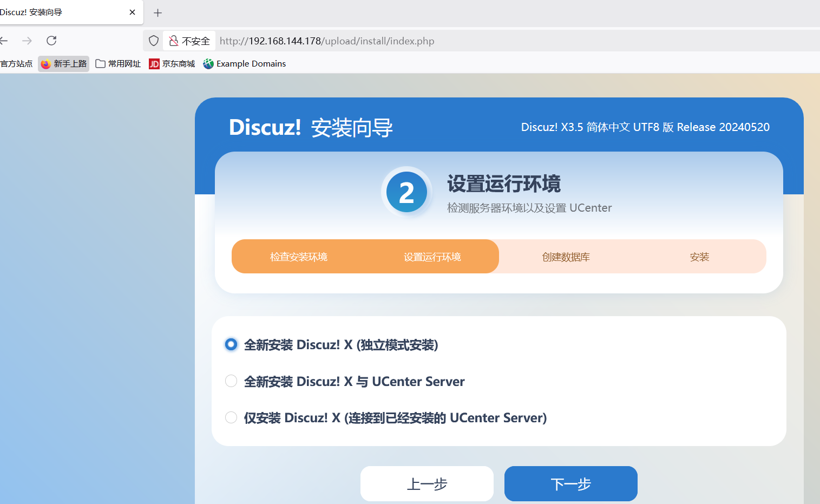The height and width of the screenshot is (504, 820).
Task: Open the 常用网址 bookmarks folder
Action: click(x=118, y=64)
